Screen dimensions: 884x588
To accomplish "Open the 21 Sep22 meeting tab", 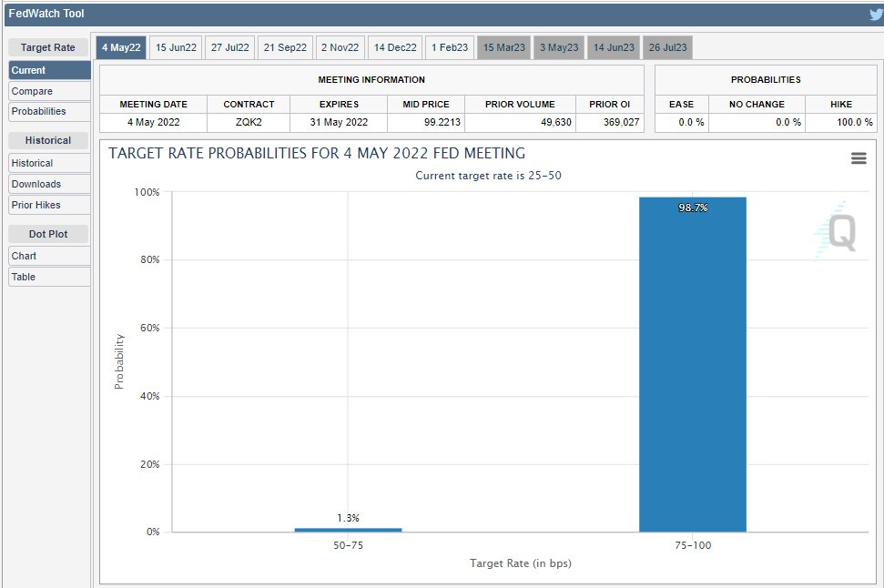I will 285,47.
